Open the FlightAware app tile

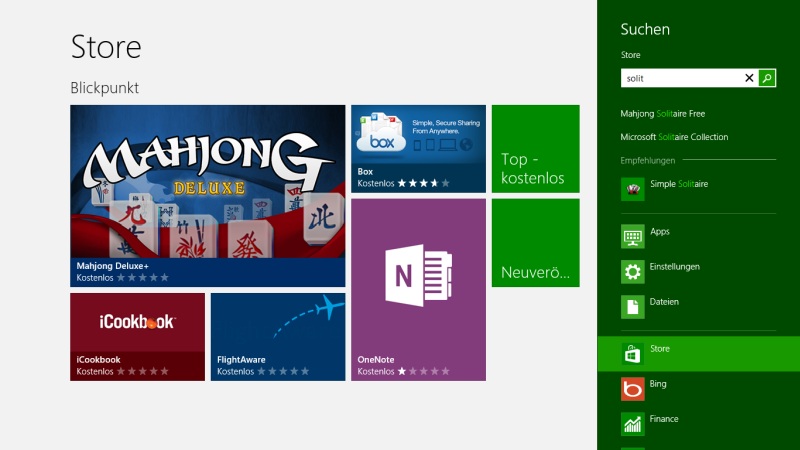[x=278, y=337]
